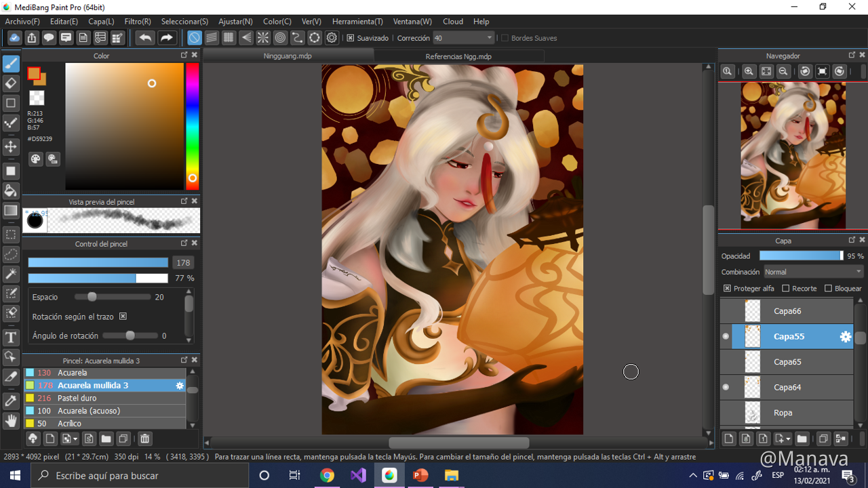Select the Pastel duro brush
Screen dimensions: 868x488
point(105,399)
